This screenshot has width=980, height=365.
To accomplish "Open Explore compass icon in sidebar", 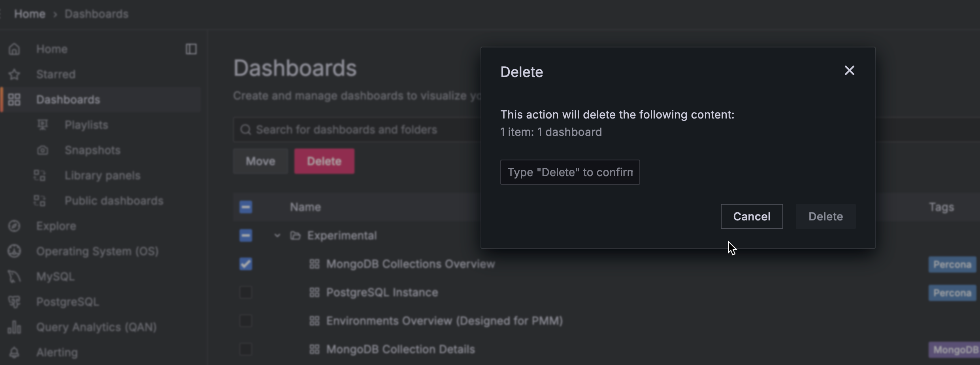I will [x=15, y=226].
